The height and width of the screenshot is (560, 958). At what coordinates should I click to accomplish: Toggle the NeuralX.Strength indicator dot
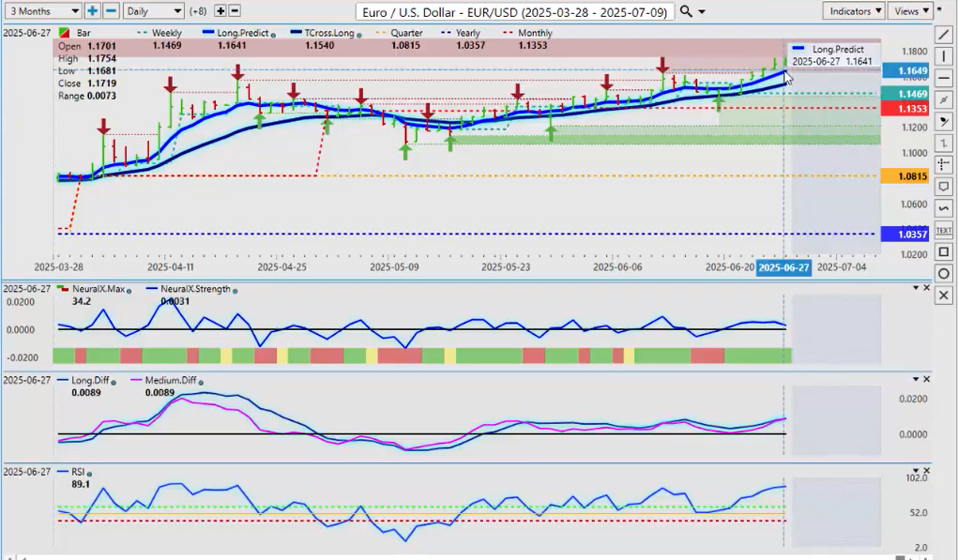(x=235, y=290)
